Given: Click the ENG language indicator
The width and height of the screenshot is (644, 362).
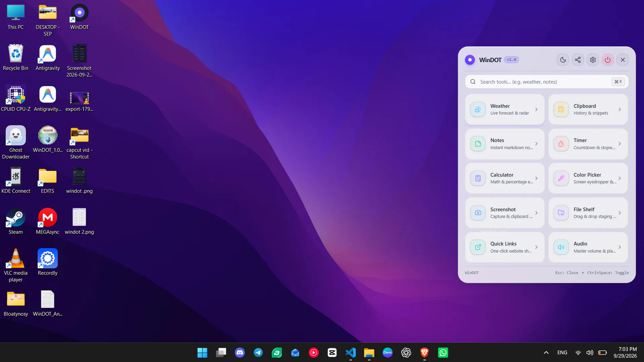Looking at the screenshot, I should click(562, 353).
